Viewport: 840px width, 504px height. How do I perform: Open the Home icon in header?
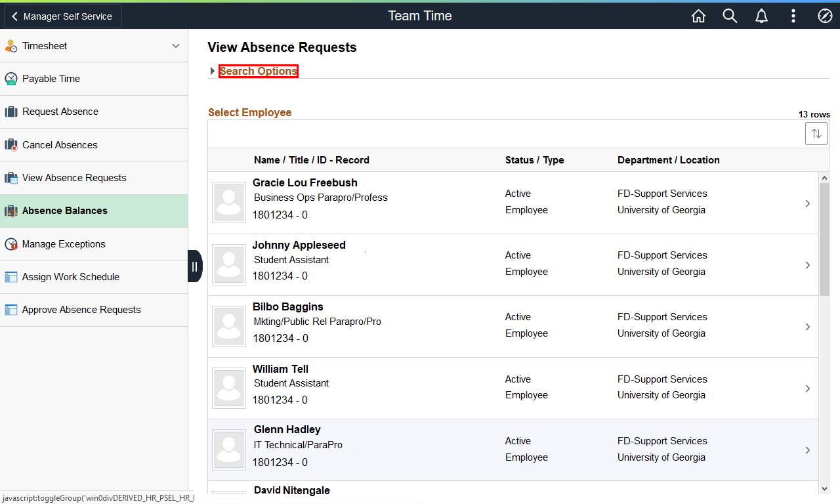[698, 16]
